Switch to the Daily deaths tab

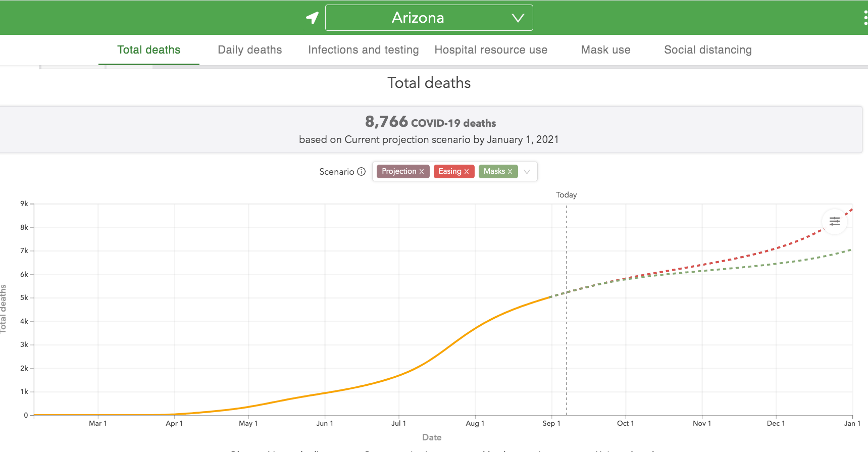tap(249, 50)
